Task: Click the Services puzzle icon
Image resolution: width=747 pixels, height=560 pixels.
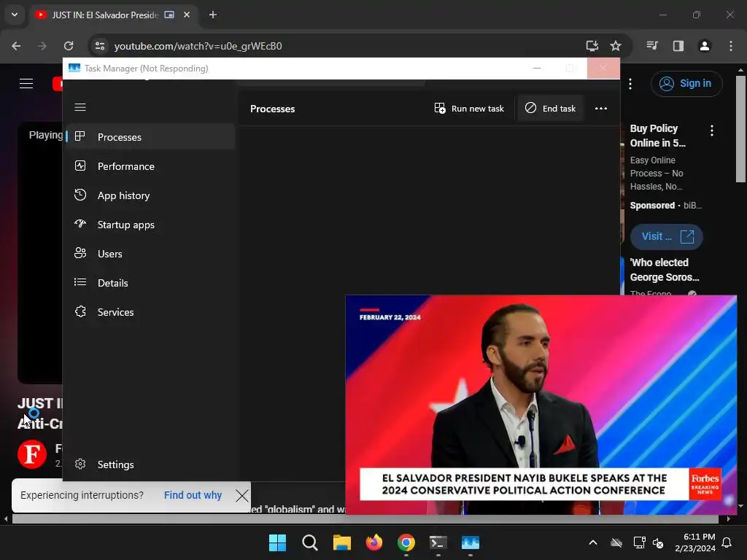Action: (80, 311)
